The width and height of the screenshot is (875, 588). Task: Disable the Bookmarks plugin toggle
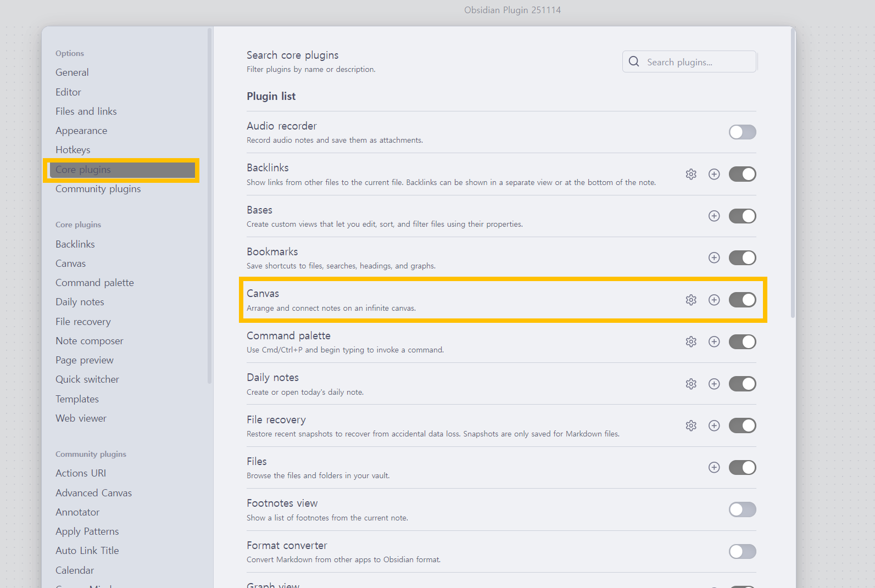click(x=743, y=257)
